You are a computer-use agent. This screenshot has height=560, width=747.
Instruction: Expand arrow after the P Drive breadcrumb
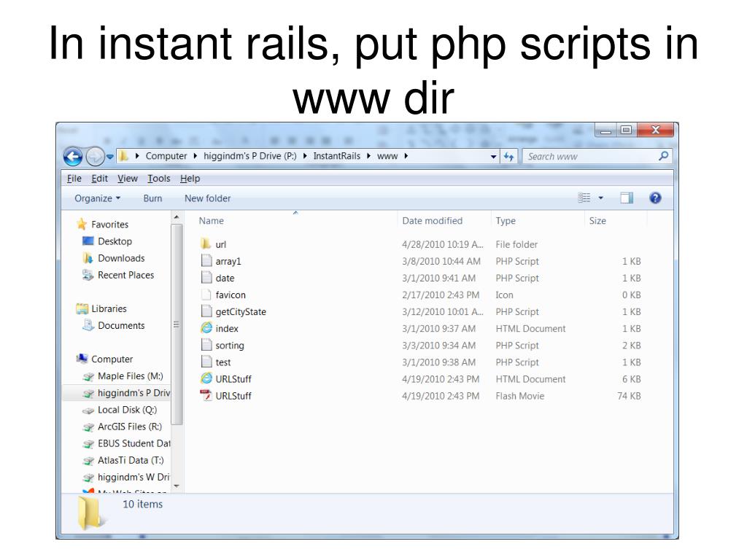(305, 156)
